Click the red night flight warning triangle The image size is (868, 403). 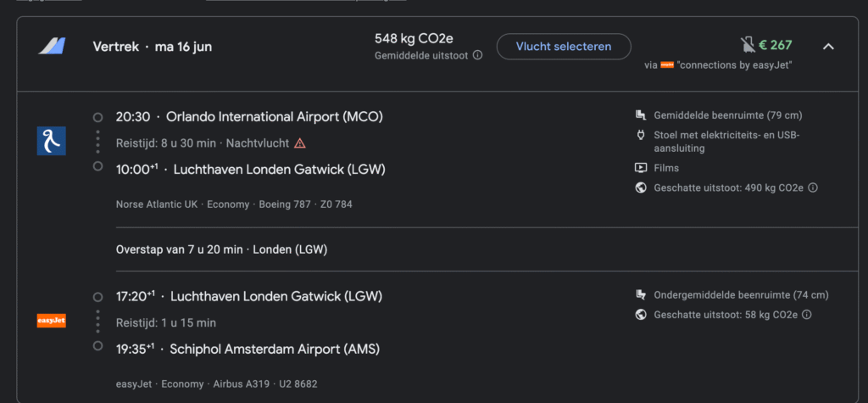coord(300,143)
